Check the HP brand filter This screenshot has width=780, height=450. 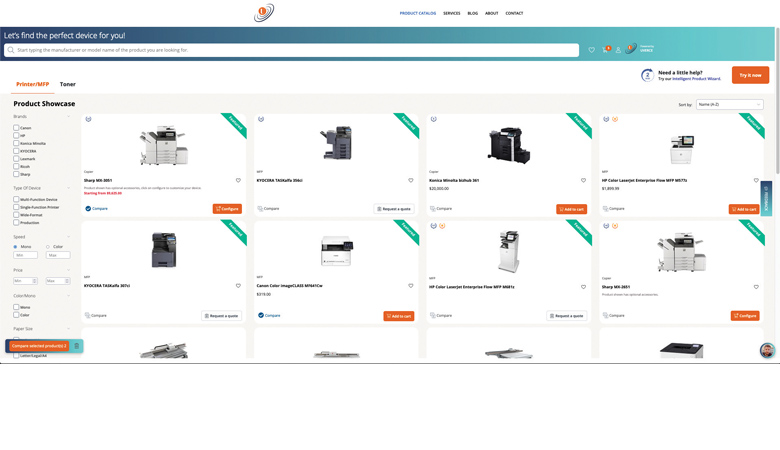(x=16, y=135)
